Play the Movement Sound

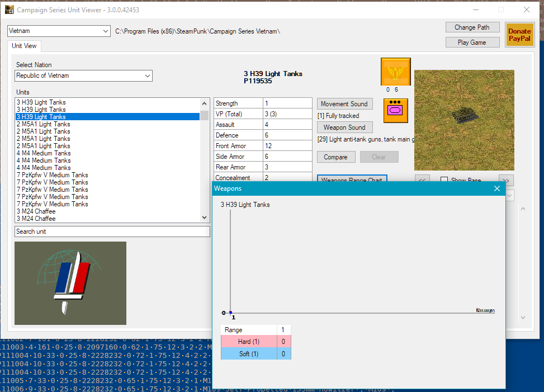[344, 103]
